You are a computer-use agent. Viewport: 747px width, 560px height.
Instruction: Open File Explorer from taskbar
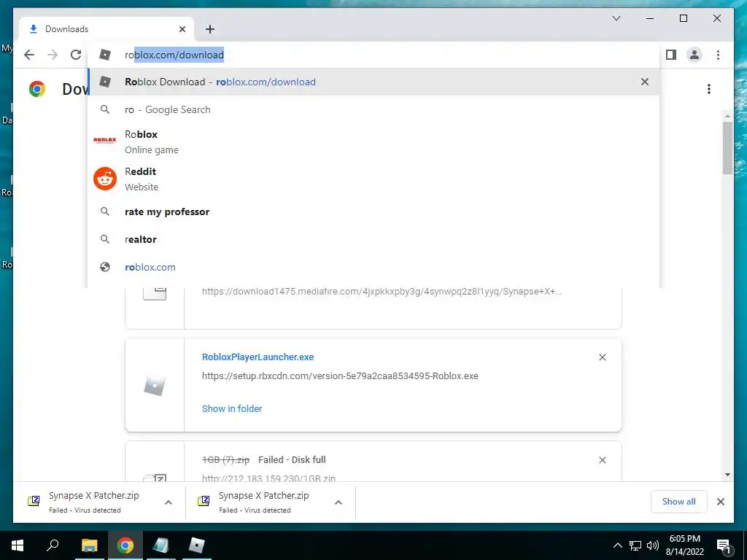click(x=89, y=545)
